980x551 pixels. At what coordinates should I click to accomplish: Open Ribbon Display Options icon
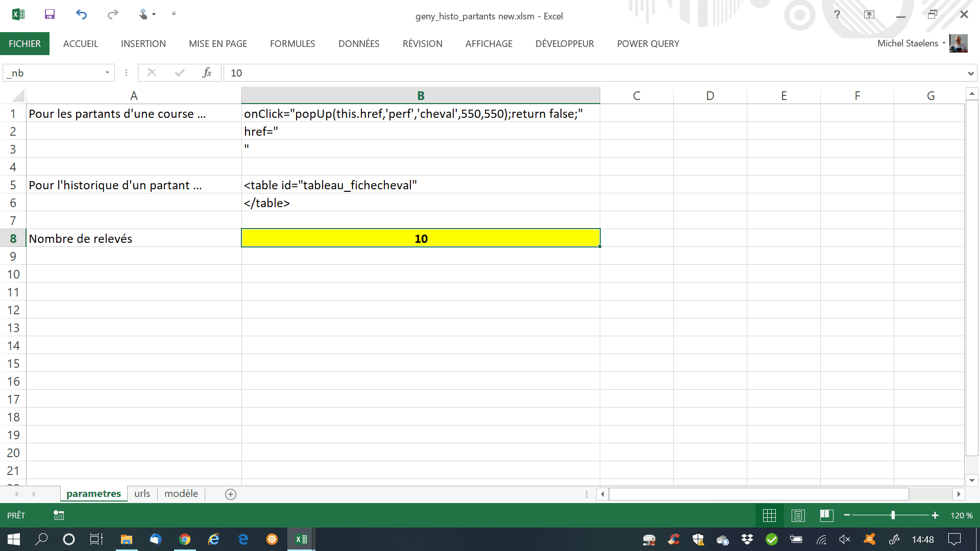[869, 14]
